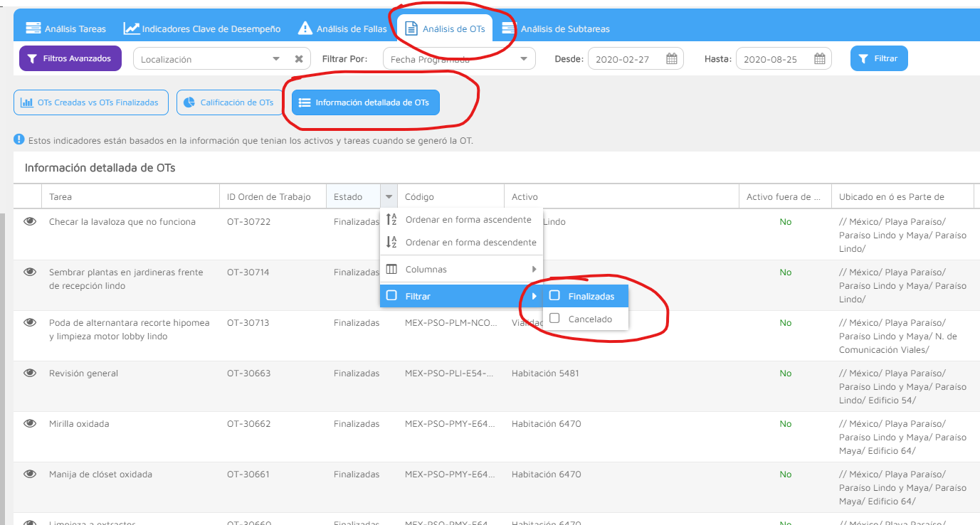Check the Finalizadas filter checkbox
Screen dimensions: 980x525
tap(555, 296)
